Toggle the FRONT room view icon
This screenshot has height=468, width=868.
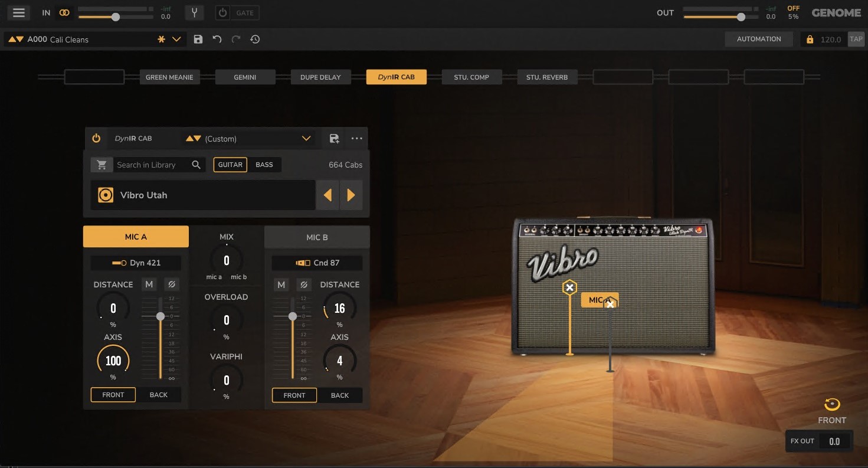pyautogui.click(x=832, y=405)
